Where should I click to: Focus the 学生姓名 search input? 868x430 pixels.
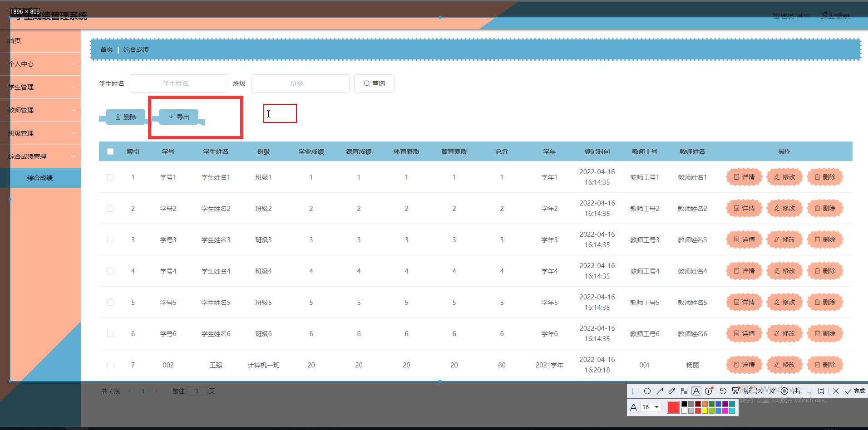(179, 83)
